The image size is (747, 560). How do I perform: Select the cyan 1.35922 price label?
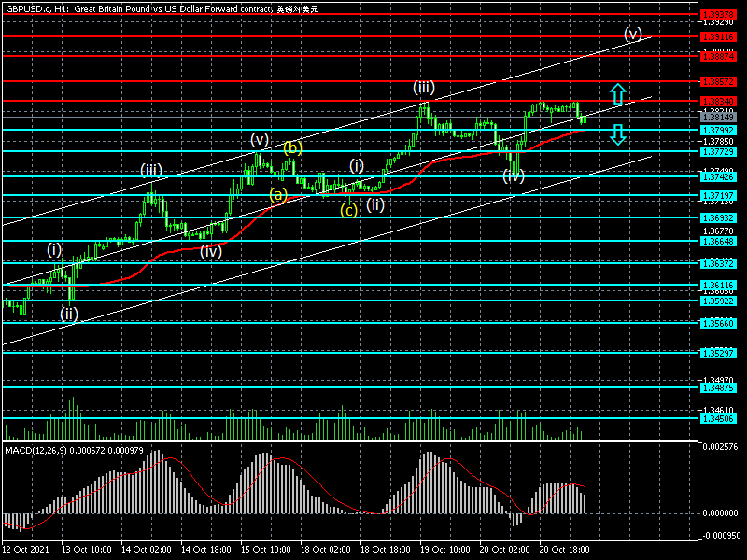click(x=718, y=301)
